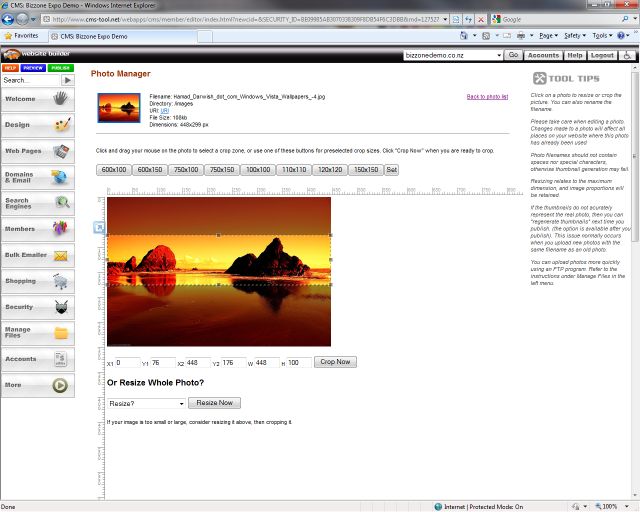Select the 600x100 preset crop size
This screenshot has width=640, height=512.
point(114,170)
